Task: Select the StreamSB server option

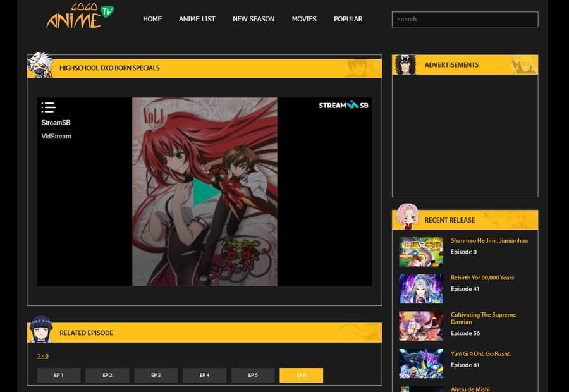Action: [x=56, y=123]
